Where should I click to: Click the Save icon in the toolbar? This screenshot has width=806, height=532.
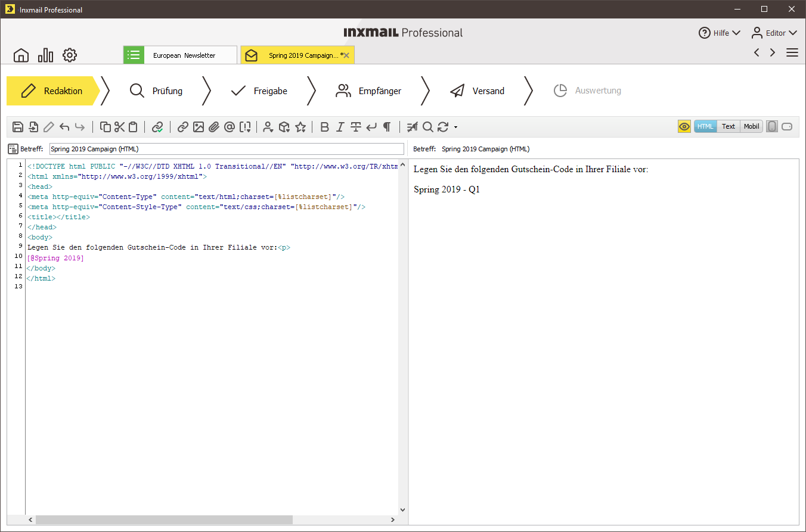(x=18, y=127)
